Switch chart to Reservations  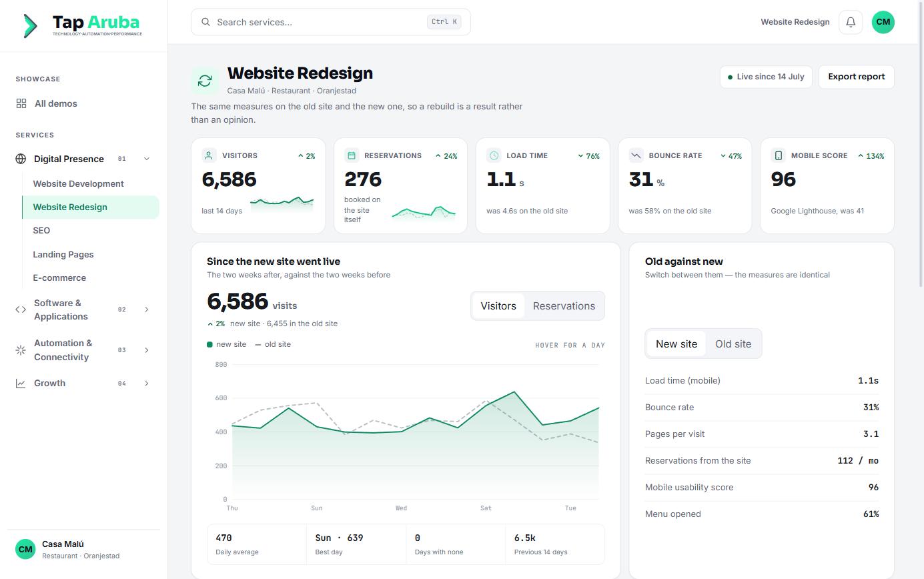(564, 306)
